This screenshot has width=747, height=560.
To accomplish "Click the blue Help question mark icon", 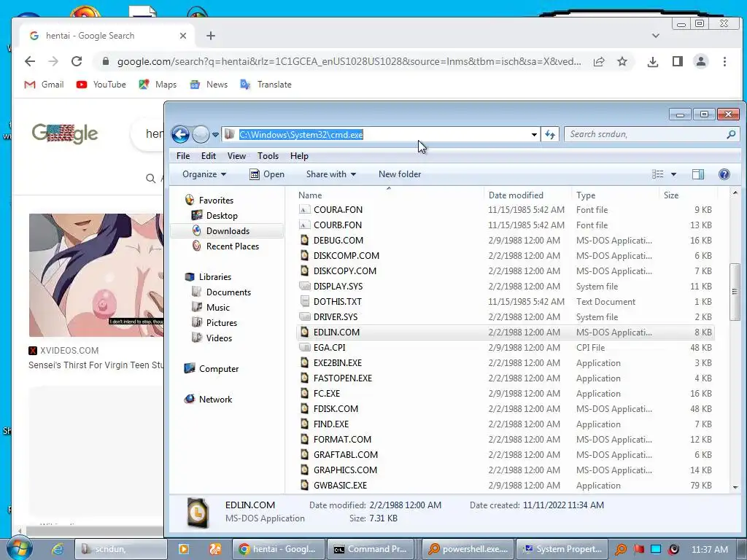I will 724,174.
